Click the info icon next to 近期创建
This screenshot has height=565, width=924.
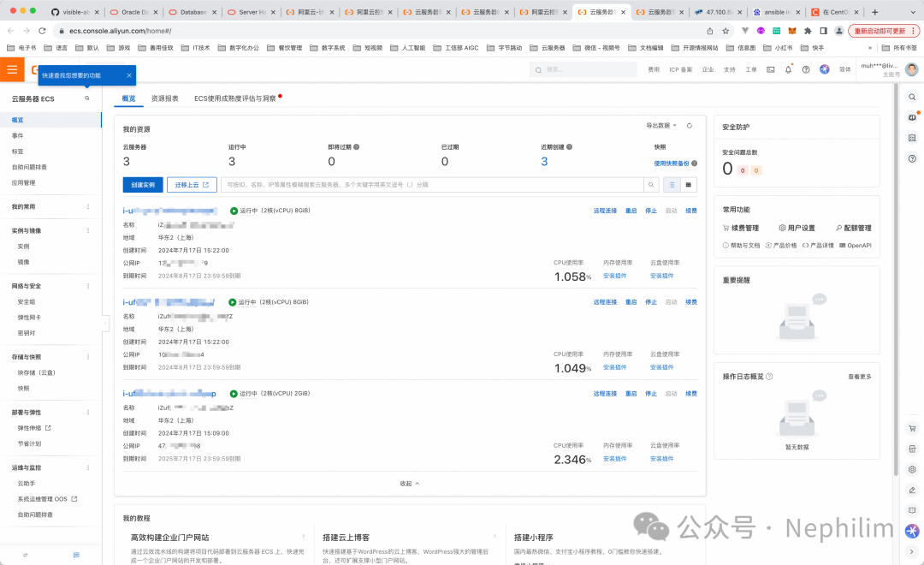coord(569,147)
